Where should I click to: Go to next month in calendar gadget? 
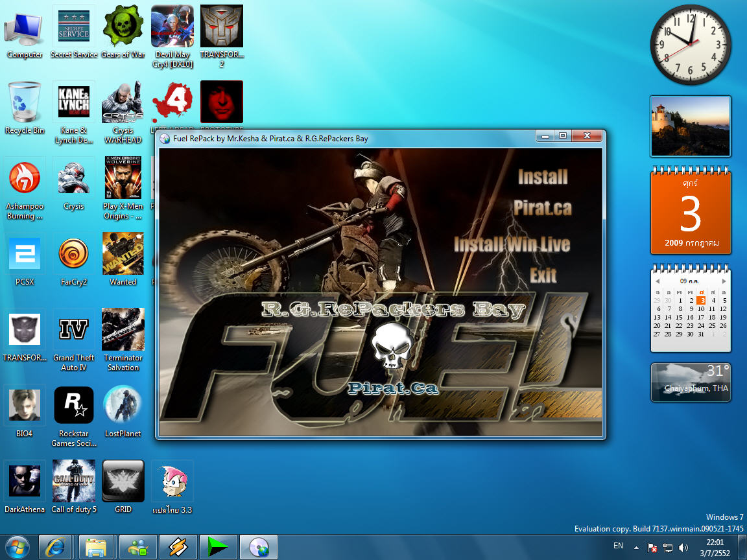724,281
